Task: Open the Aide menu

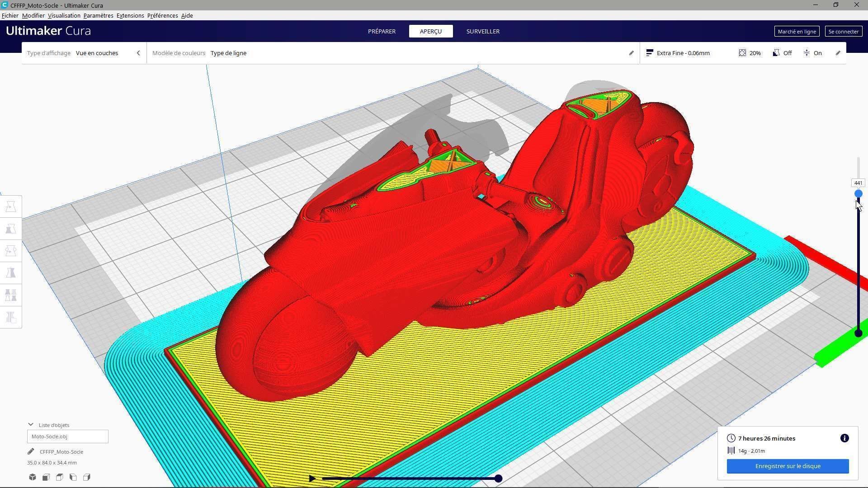Action: click(187, 15)
